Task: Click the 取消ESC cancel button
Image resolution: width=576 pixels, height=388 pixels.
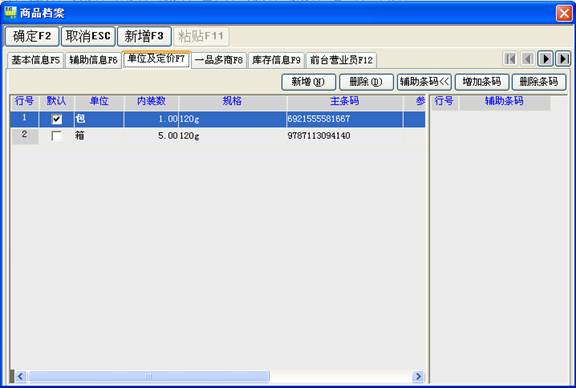Action: [x=88, y=36]
